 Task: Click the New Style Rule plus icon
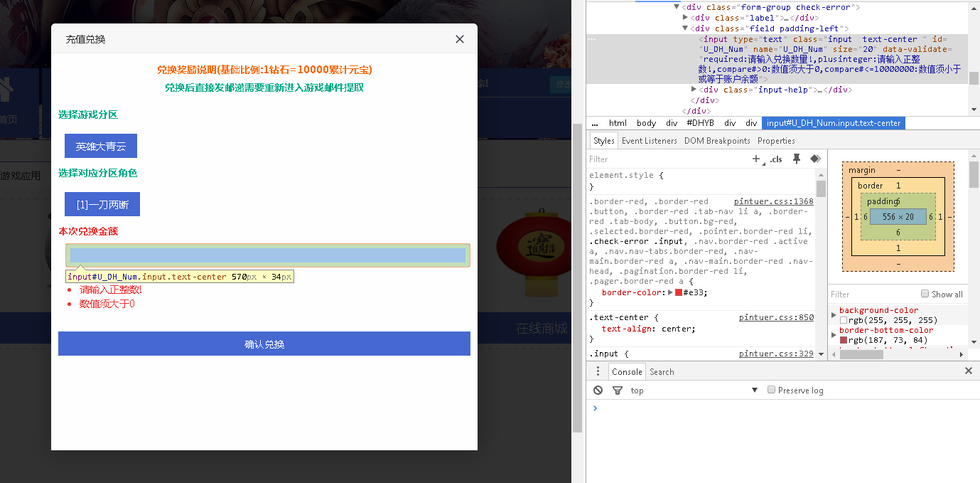[756, 159]
